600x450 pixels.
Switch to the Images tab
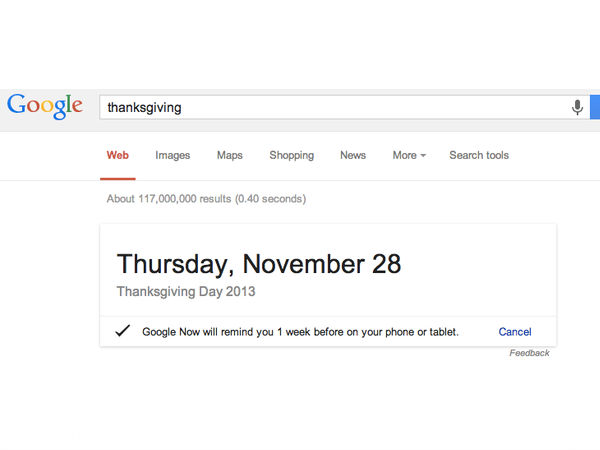pyautogui.click(x=172, y=155)
